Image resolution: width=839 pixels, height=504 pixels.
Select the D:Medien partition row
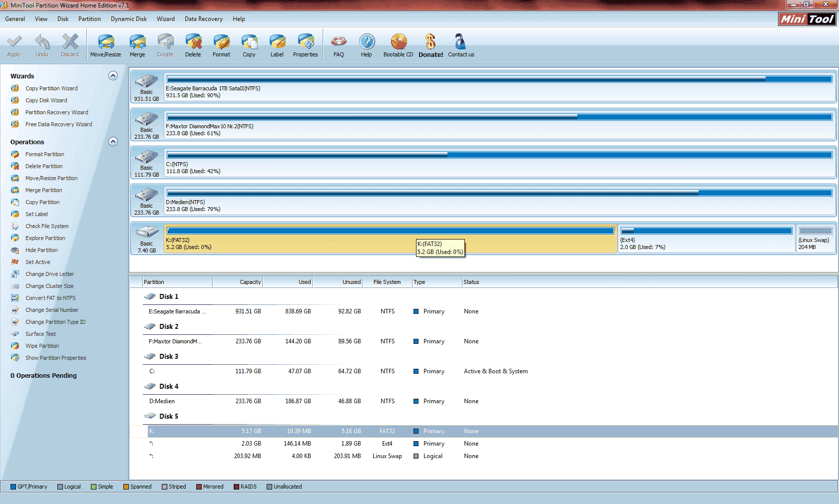point(483,401)
